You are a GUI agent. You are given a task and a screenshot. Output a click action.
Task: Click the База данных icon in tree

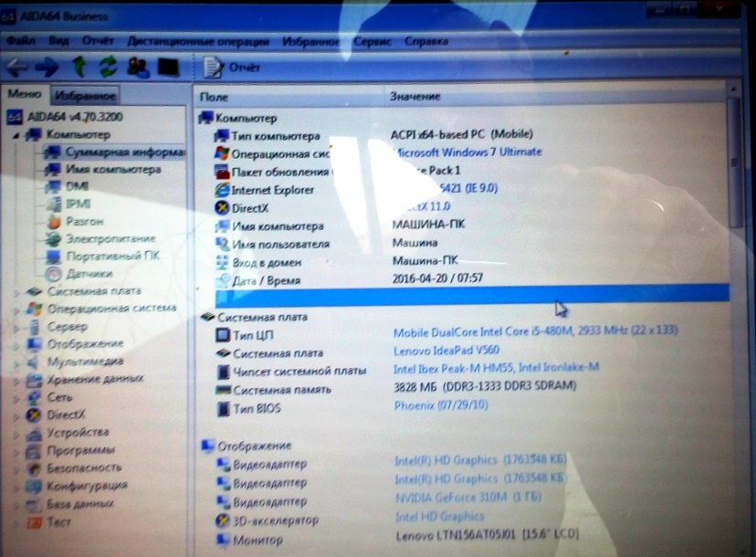click(x=34, y=504)
